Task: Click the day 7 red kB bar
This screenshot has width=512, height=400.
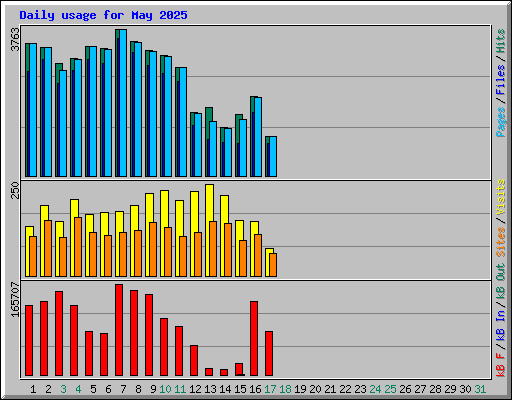Action: point(119,330)
